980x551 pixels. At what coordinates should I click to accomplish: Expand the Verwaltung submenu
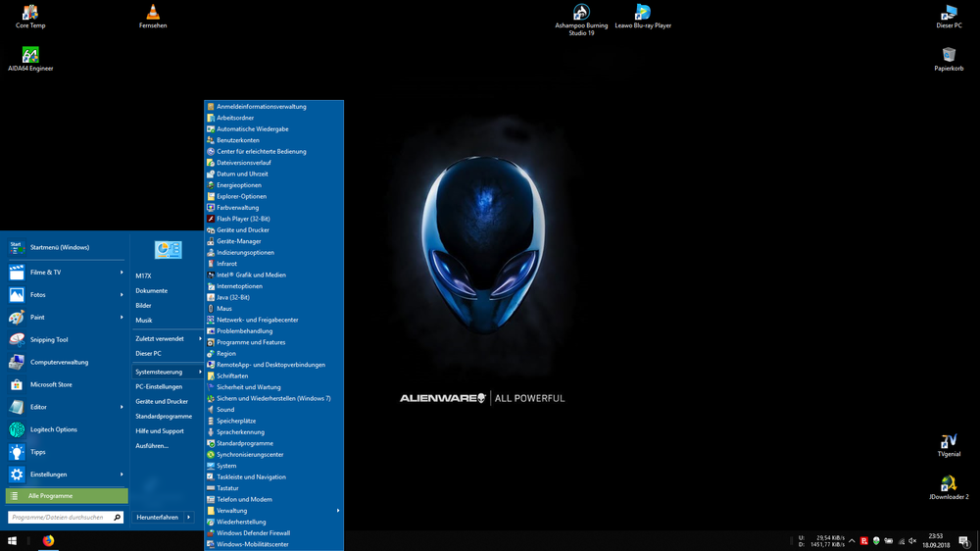(x=338, y=511)
